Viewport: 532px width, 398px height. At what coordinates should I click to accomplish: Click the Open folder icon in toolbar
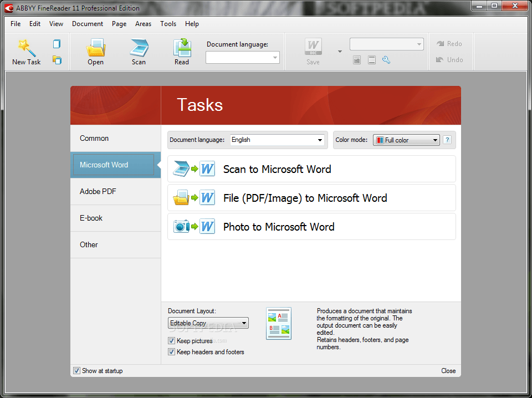95,48
